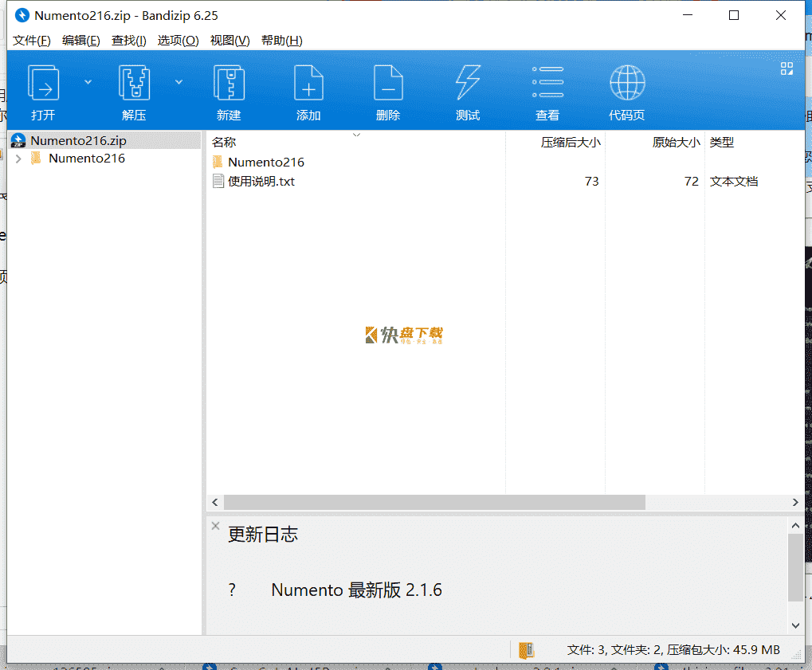Extract files with the 解压 icon

pyautogui.click(x=134, y=83)
